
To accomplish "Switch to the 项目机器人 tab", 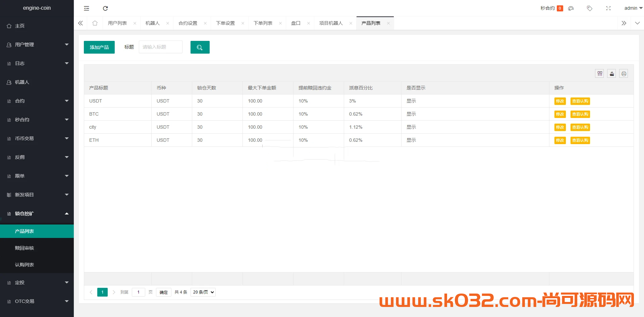I will coord(331,23).
